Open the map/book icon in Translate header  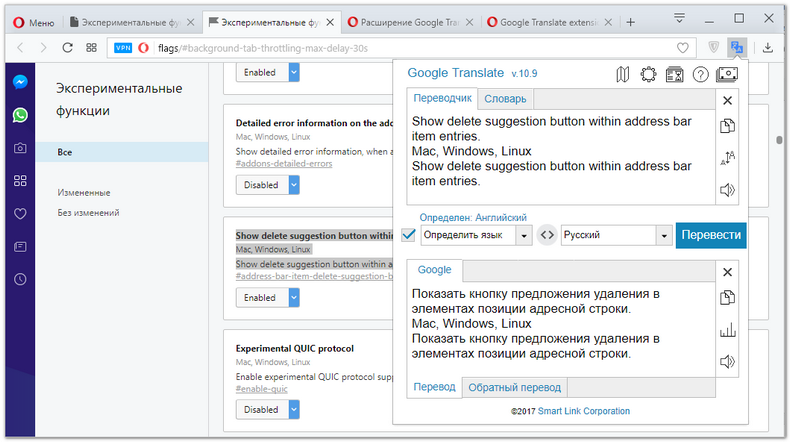(x=623, y=75)
